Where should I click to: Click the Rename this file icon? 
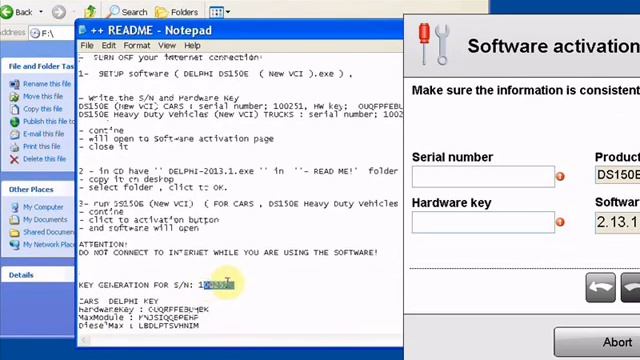[x=14, y=84]
